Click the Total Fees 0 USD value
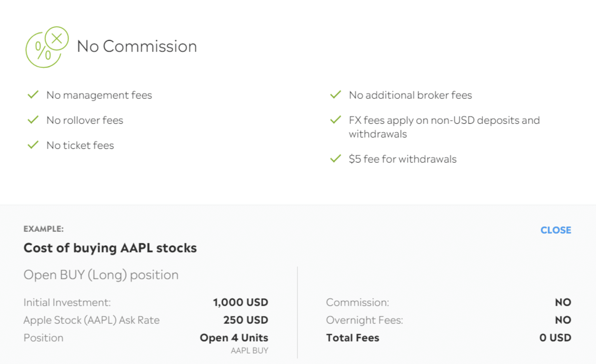Screen dimensions: 596x364 [x=555, y=337]
